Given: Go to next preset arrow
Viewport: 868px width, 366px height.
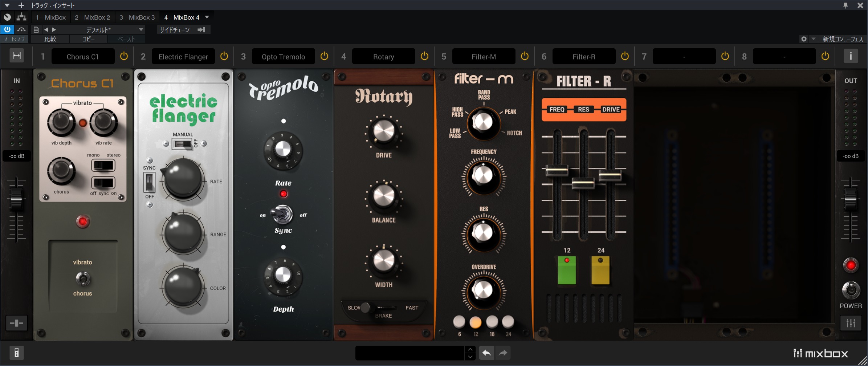Looking at the screenshot, I should point(54,29).
